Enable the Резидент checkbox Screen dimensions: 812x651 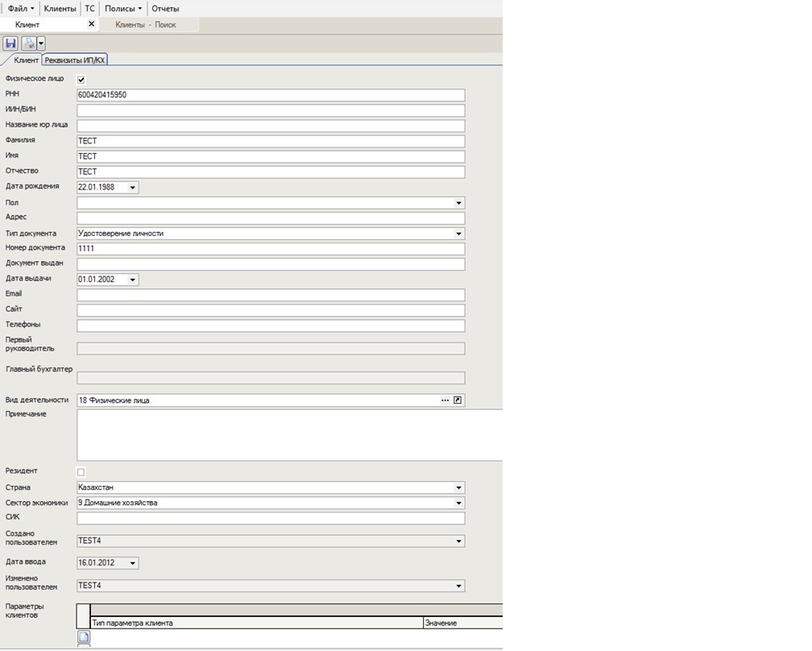click(81, 471)
